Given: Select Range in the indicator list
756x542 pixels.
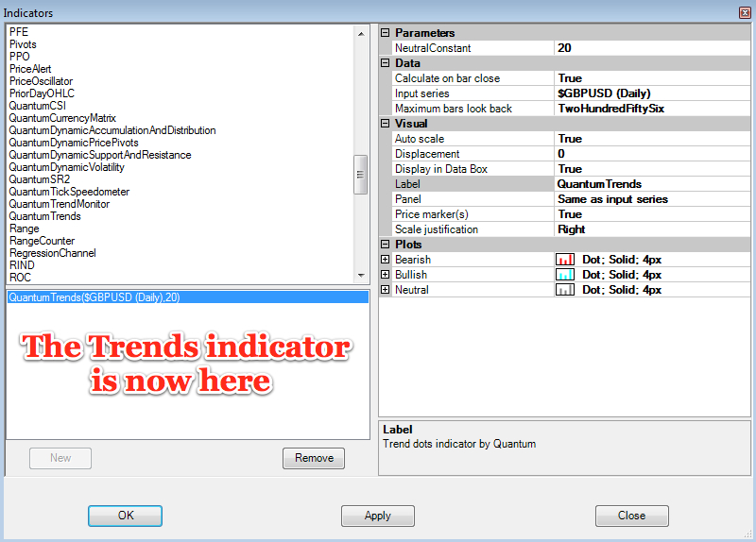Looking at the screenshot, I should (25, 229).
